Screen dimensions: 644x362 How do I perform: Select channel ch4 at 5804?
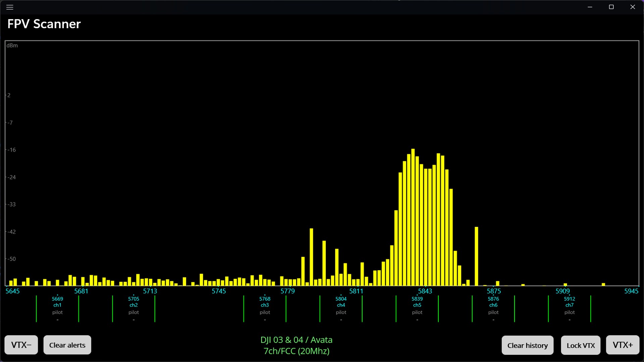coord(341,305)
